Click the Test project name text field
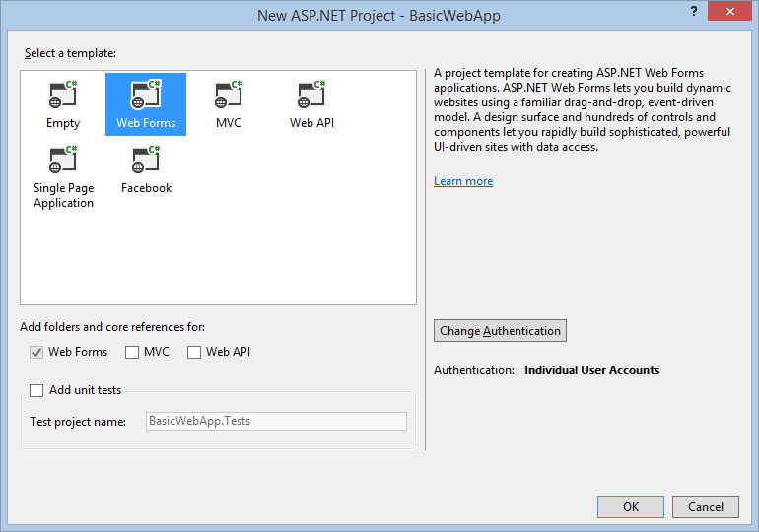This screenshot has width=759, height=532. 276,421
